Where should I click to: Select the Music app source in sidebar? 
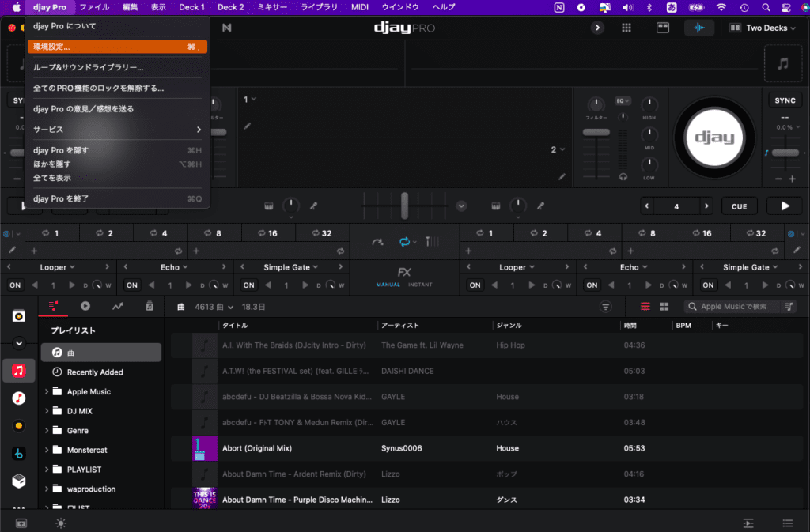coord(19,371)
